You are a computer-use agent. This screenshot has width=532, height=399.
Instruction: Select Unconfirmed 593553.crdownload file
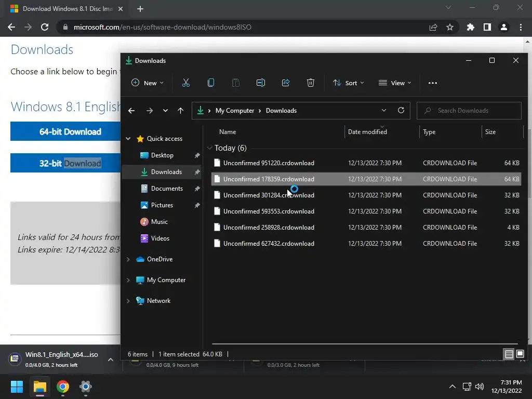pos(366,211)
